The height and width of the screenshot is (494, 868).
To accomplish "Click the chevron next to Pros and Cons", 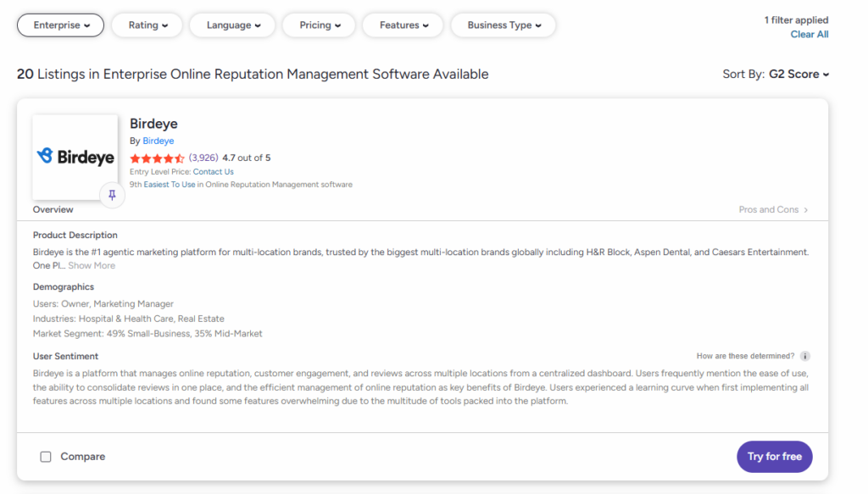I will coord(806,210).
